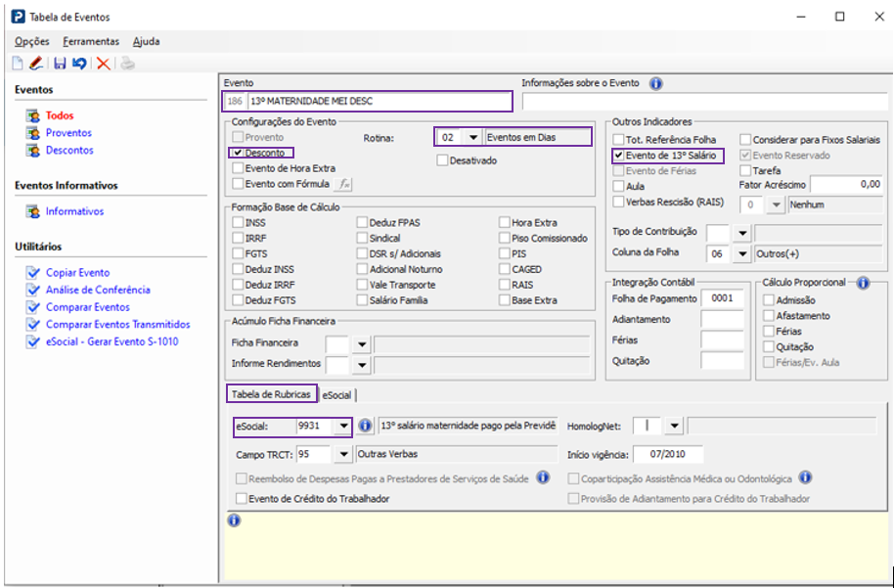The height and width of the screenshot is (588, 894).
Task: Click the edit pencil toolbar icon
Action: [36, 64]
